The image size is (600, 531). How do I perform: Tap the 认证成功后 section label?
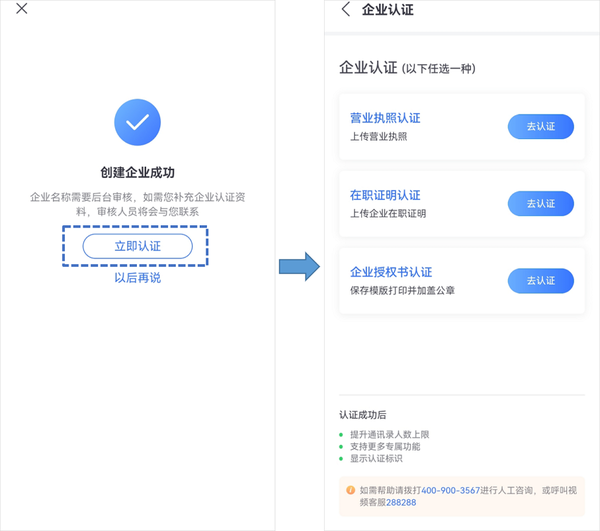click(x=363, y=415)
